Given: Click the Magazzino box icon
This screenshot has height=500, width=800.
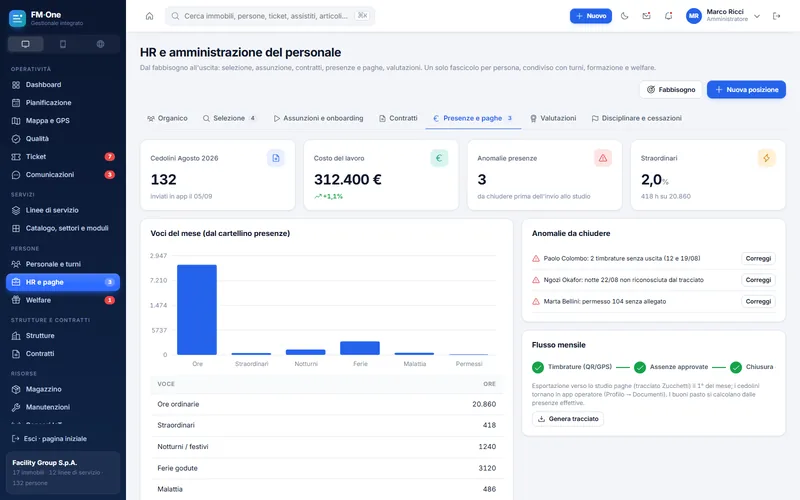Looking at the screenshot, I should pos(16,389).
